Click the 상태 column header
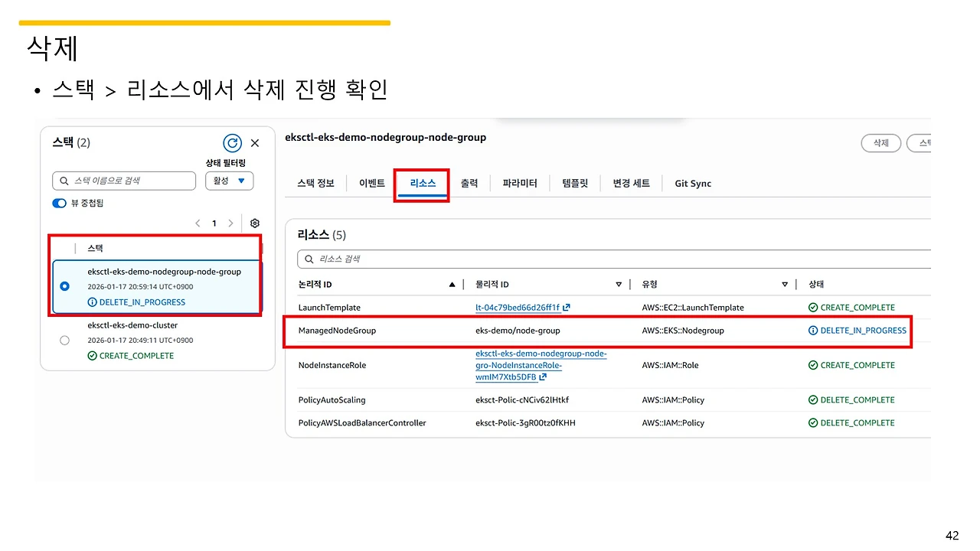This screenshot has width=980, height=551. coord(816,285)
